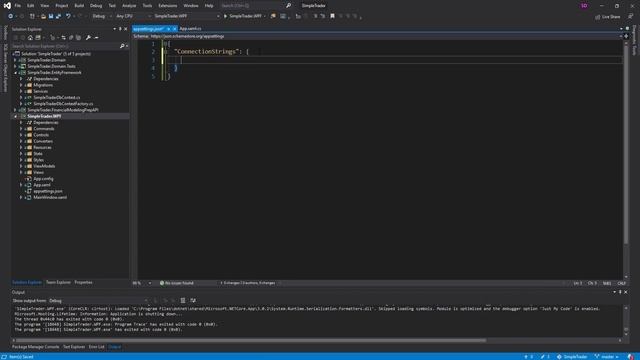
Task: Expand the ViewModels folder
Action: pos(21,166)
